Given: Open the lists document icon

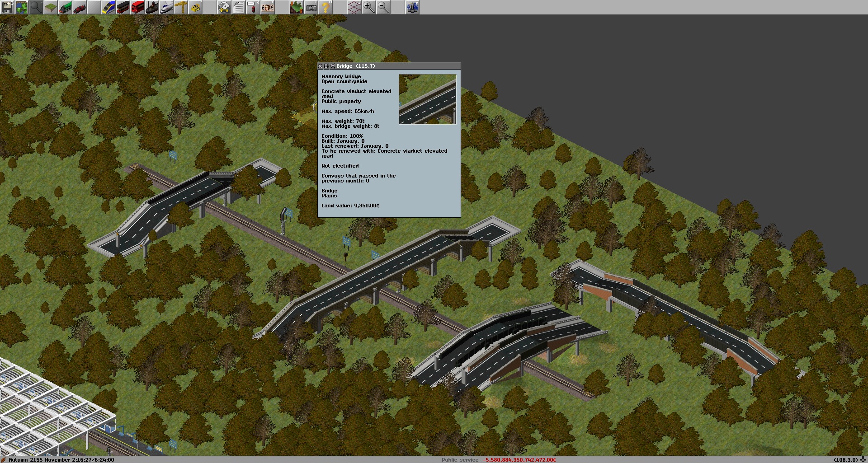Looking at the screenshot, I should [239, 7].
